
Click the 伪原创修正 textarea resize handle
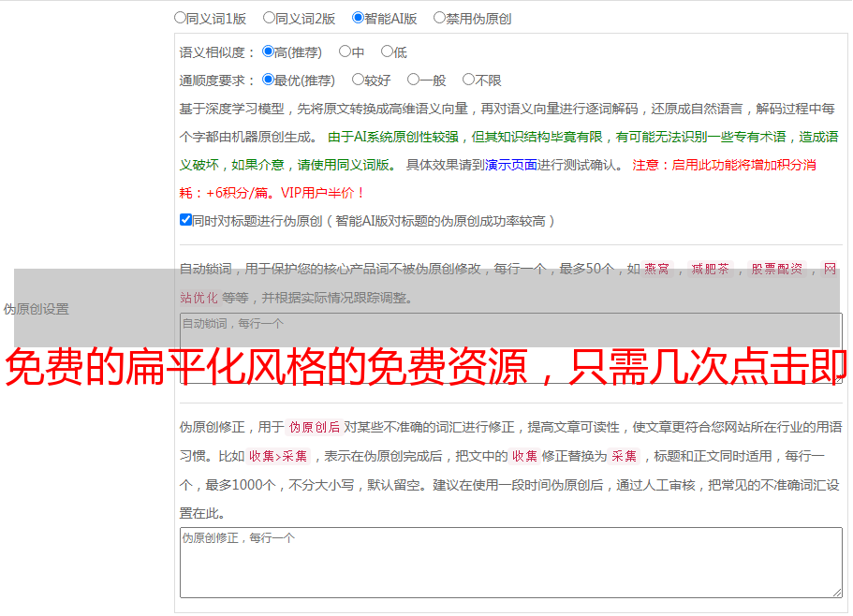tap(837, 592)
